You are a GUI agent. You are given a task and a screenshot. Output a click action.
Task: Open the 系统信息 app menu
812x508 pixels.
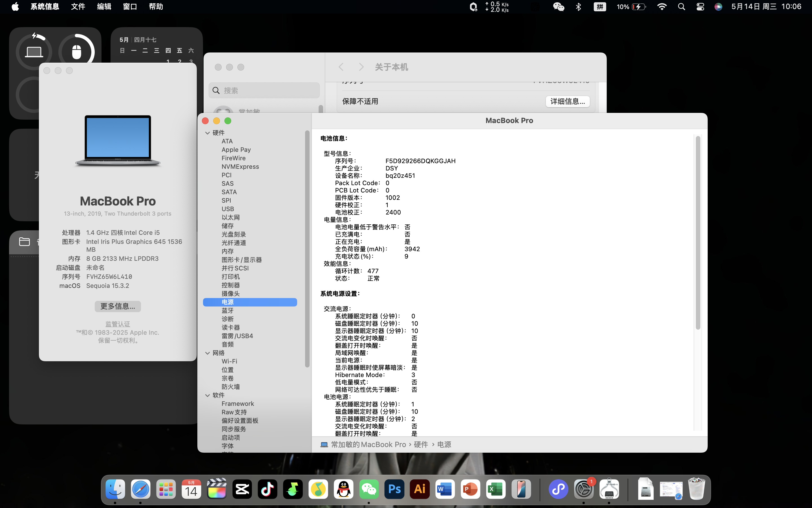pos(45,7)
